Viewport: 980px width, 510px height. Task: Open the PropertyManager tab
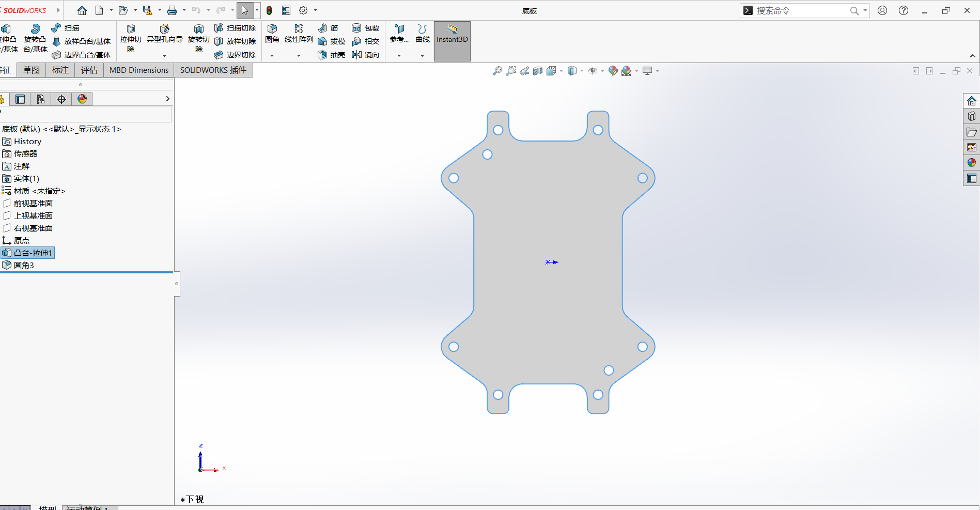[x=20, y=99]
